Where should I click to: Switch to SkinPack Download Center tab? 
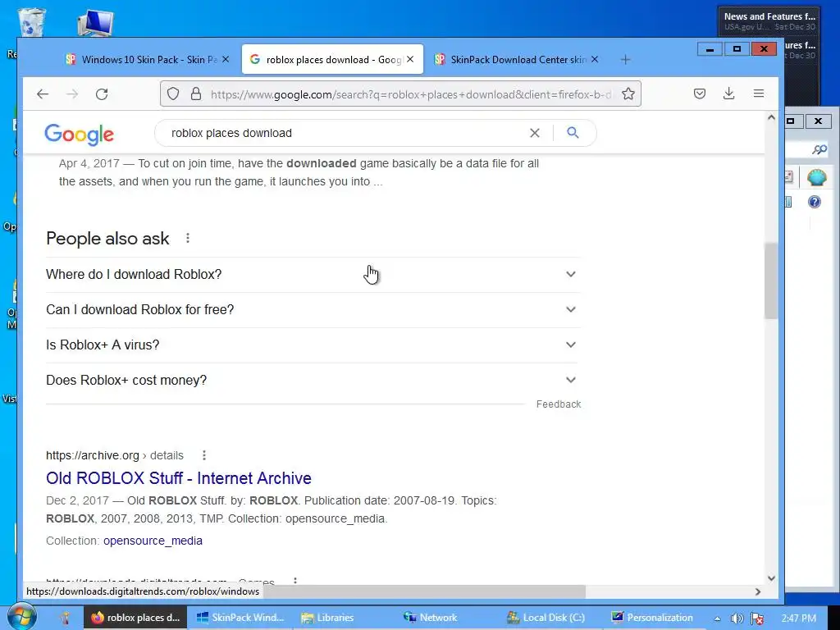(x=516, y=59)
